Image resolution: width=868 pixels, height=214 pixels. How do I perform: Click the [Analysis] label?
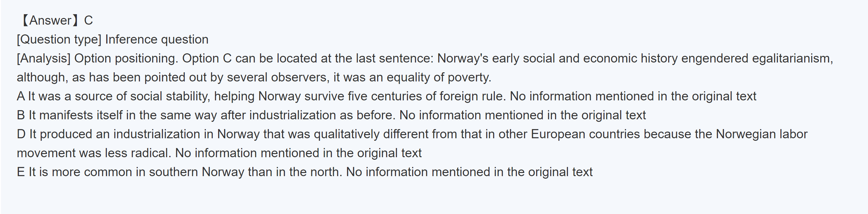43,58
